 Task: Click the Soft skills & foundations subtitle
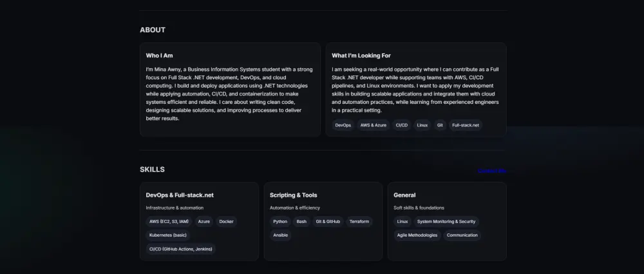point(419,208)
